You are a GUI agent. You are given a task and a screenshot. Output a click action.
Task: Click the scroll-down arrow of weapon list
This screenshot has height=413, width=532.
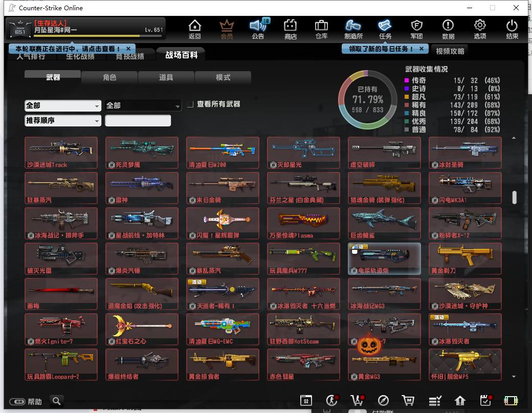(x=514, y=376)
